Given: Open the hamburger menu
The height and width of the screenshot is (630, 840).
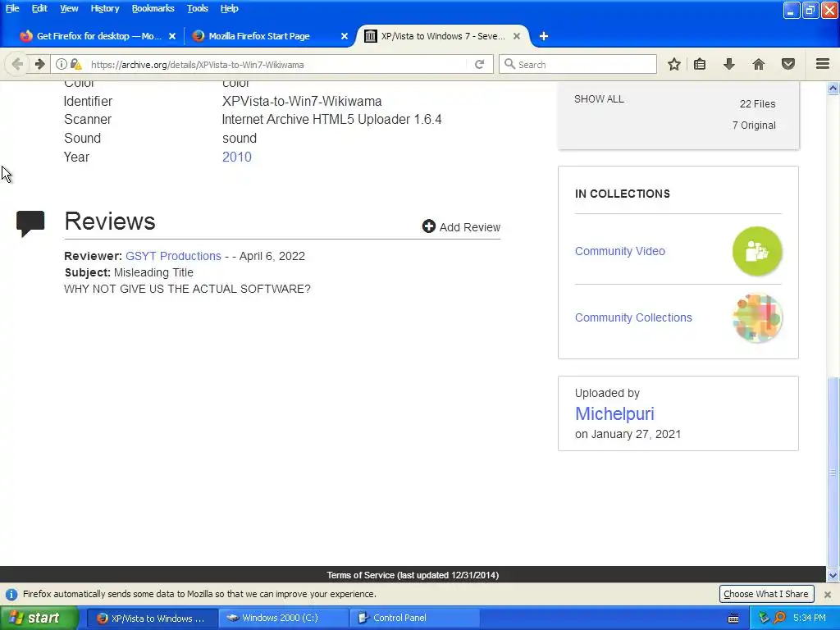Looking at the screenshot, I should 823,64.
